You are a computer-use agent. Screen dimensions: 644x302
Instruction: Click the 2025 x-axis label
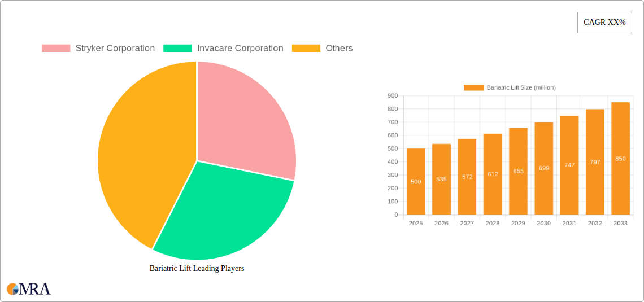pyautogui.click(x=416, y=223)
